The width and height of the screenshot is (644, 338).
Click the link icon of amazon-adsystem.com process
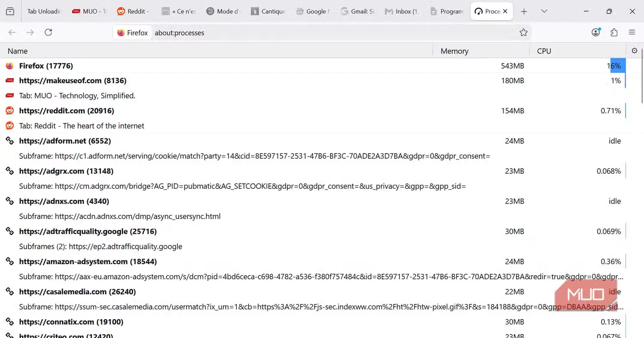9,262
